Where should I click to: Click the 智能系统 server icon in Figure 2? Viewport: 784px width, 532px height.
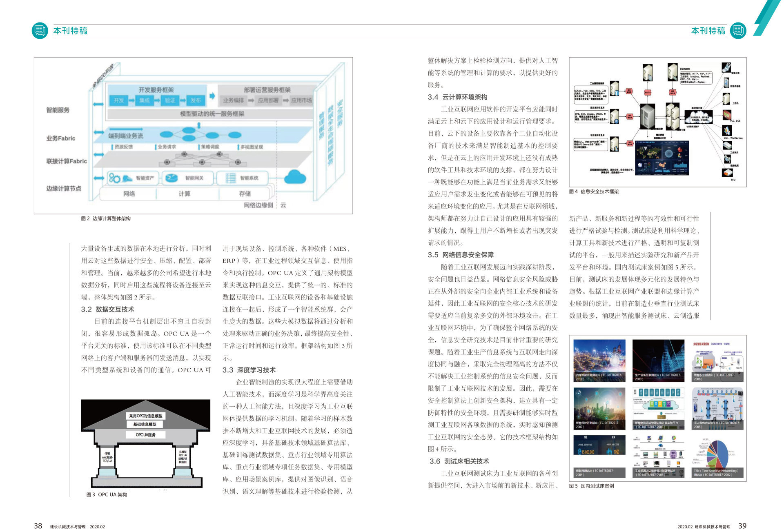tap(231, 178)
